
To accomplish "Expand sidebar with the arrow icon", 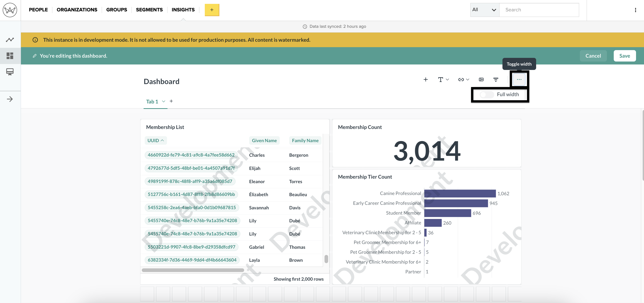I will pyautogui.click(x=10, y=99).
